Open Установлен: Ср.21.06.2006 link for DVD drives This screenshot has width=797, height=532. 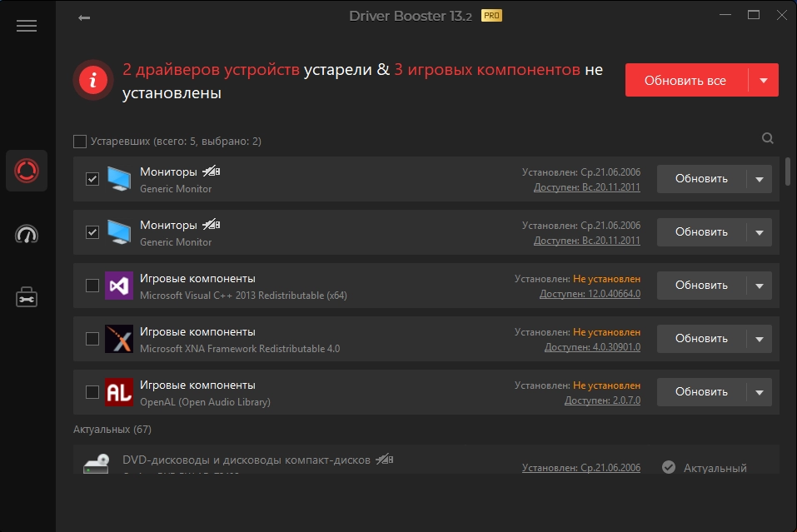581,467
